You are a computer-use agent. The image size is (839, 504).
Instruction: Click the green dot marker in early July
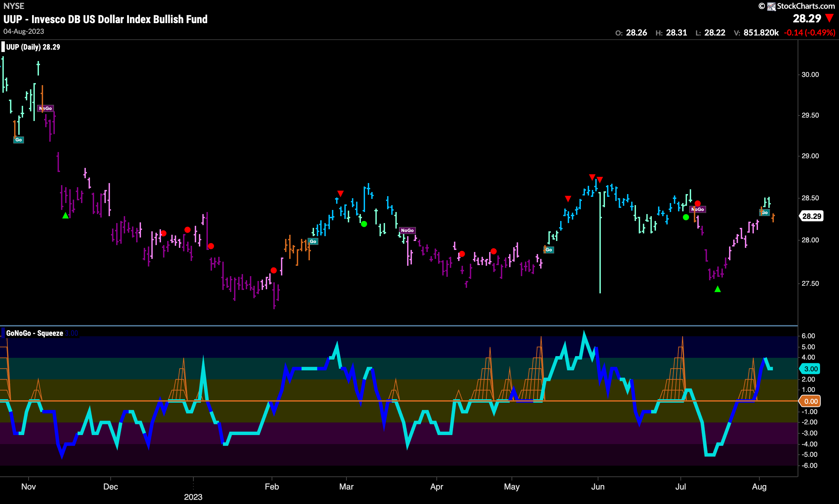click(x=686, y=217)
